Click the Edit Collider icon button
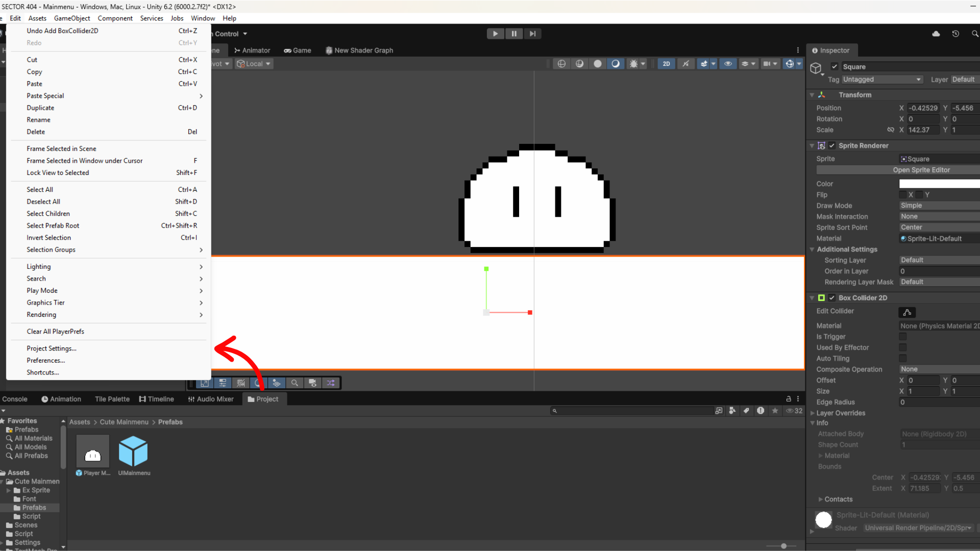Viewport: 980px width, 551px height. (x=907, y=312)
